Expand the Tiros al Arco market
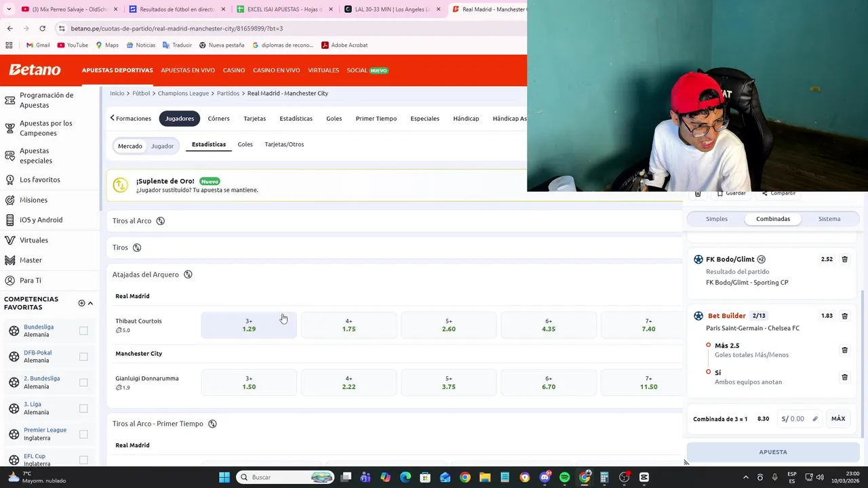868x488 pixels. point(395,221)
